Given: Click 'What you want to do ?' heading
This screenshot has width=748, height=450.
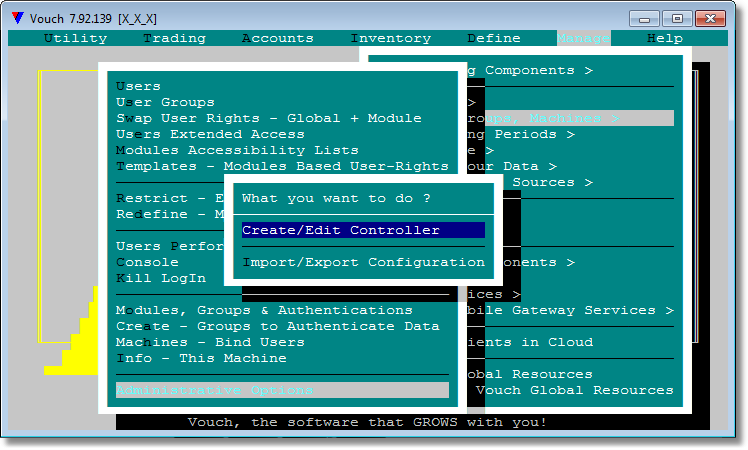Looking at the screenshot, I should click(336, 198).
